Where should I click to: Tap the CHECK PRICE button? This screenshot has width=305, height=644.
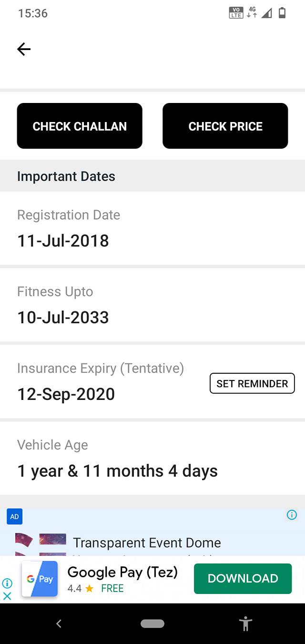click(x=225, y=126)
